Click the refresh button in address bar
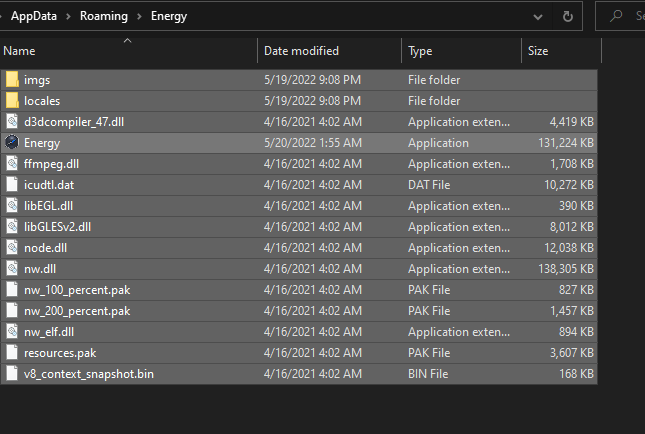The image size is (645, 434). [568, 16]
